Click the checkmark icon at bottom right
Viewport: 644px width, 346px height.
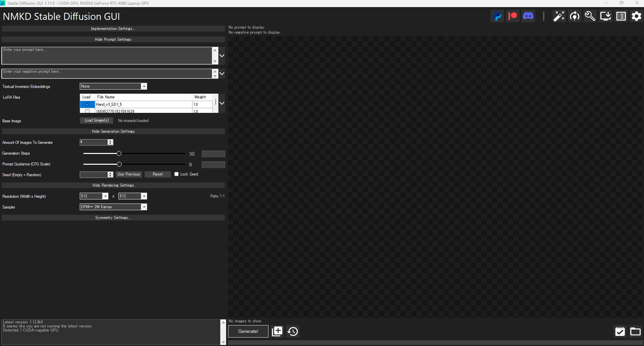point(620,332)
